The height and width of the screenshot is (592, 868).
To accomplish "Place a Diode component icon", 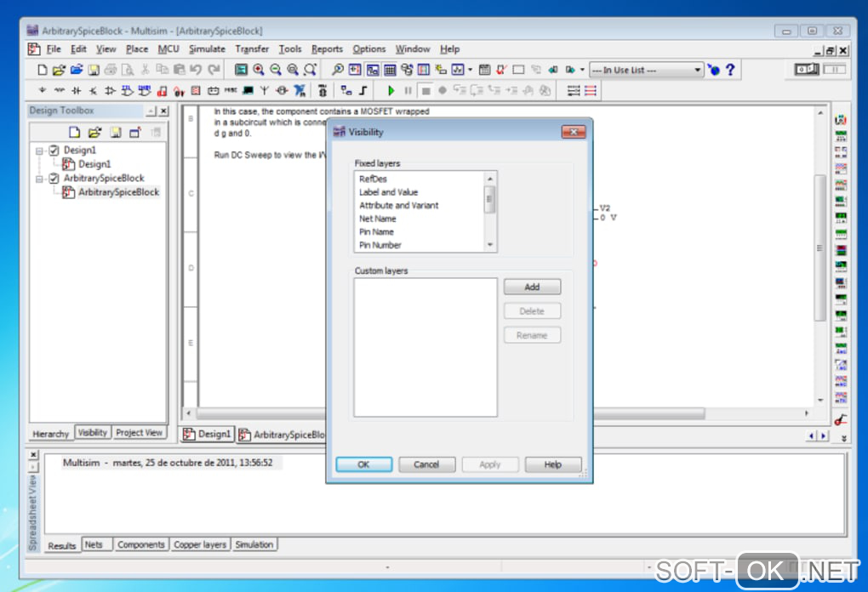I will (x=77, y=90).
